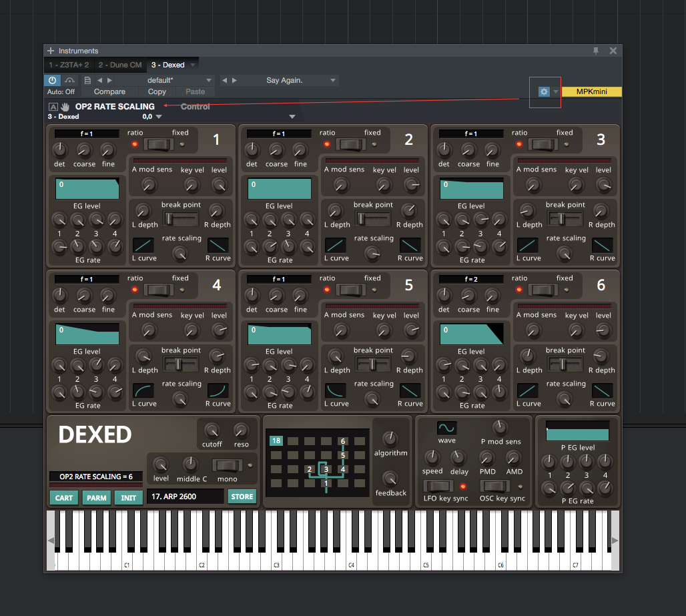Click the preset file document icon
The width and height of the screenshot is (686, 616).
[87, 79]
